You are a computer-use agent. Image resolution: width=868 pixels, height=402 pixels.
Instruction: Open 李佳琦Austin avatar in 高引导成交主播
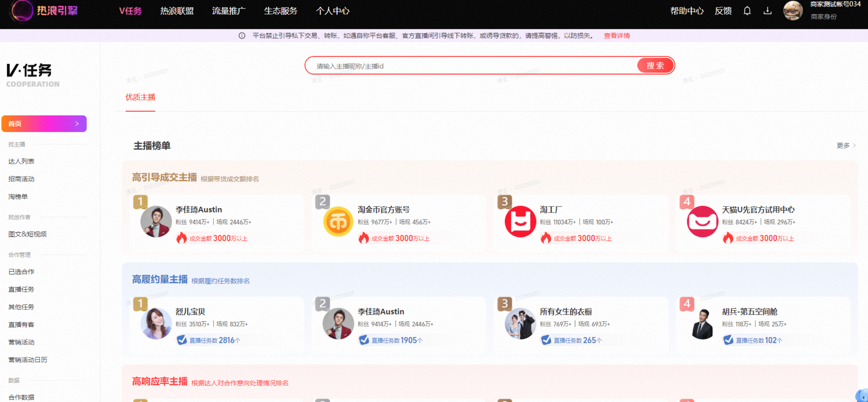156,222
